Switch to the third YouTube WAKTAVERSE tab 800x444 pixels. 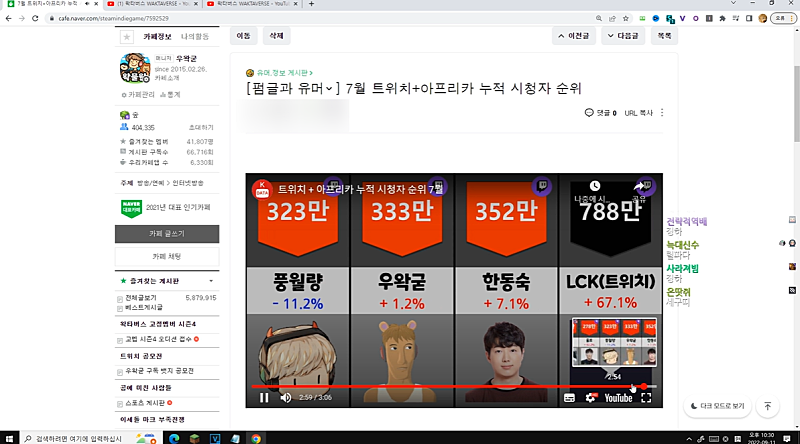point(252,4)
